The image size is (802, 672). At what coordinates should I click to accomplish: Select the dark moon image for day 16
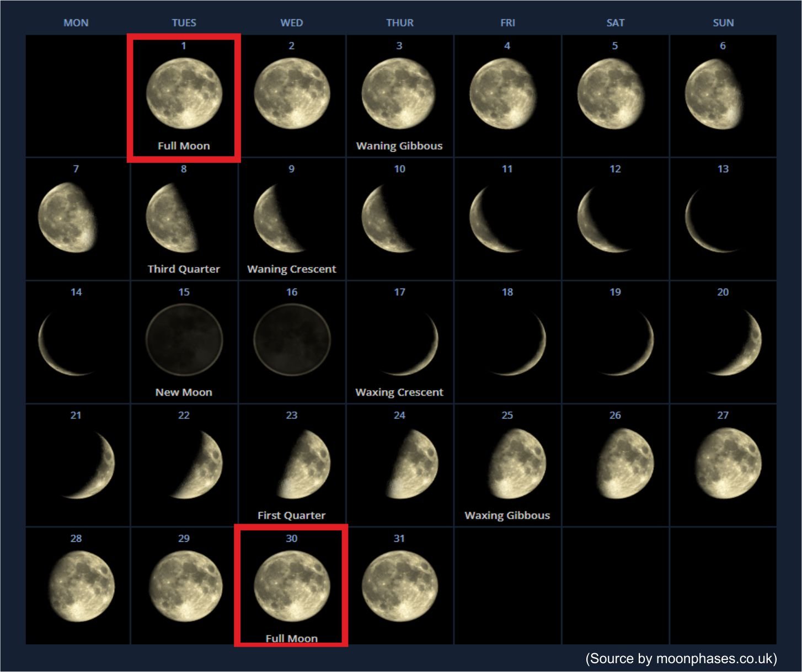click(292, 340)
